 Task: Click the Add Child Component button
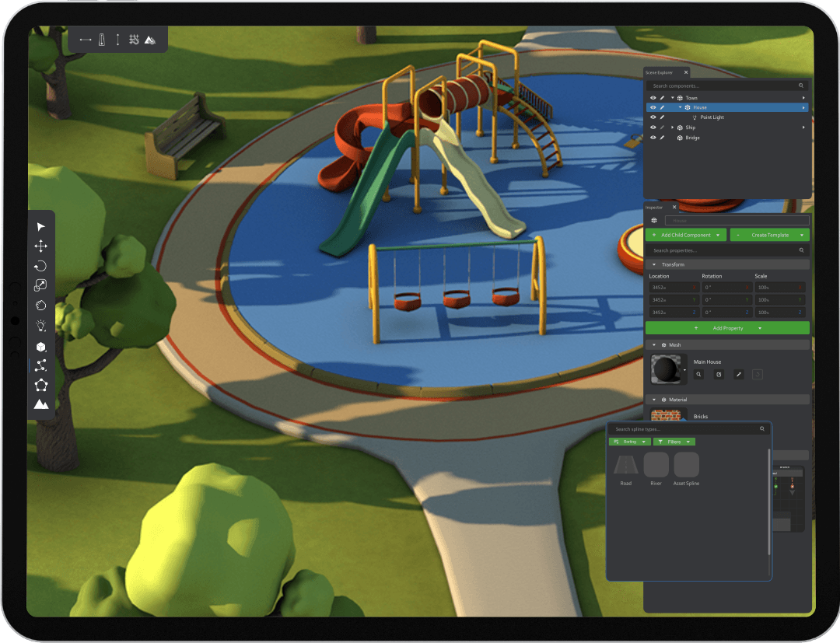(x=686, y=235)
